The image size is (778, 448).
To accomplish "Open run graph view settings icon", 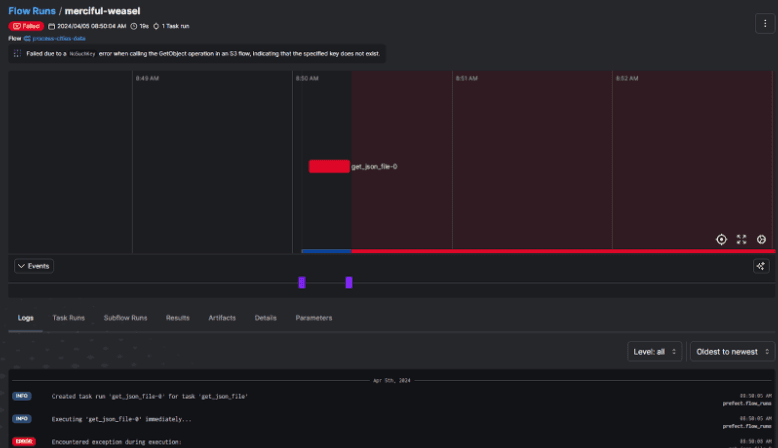I will (761, 239).
